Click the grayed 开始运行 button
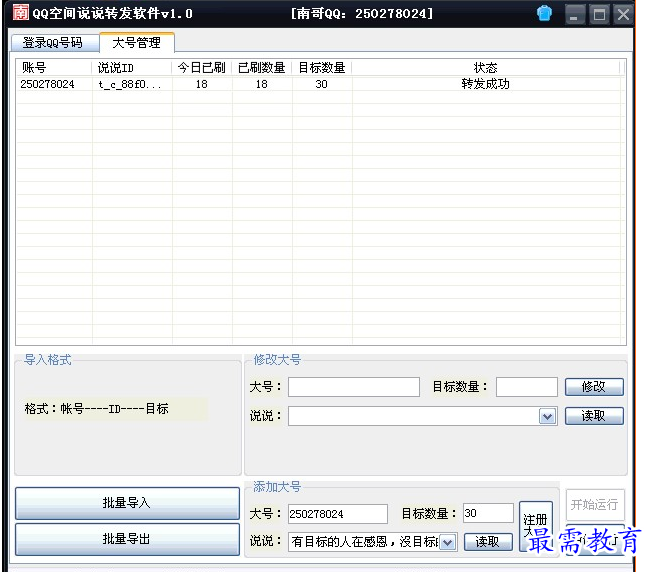The width and height of the screenshot is (650, 572). [594, 504]
